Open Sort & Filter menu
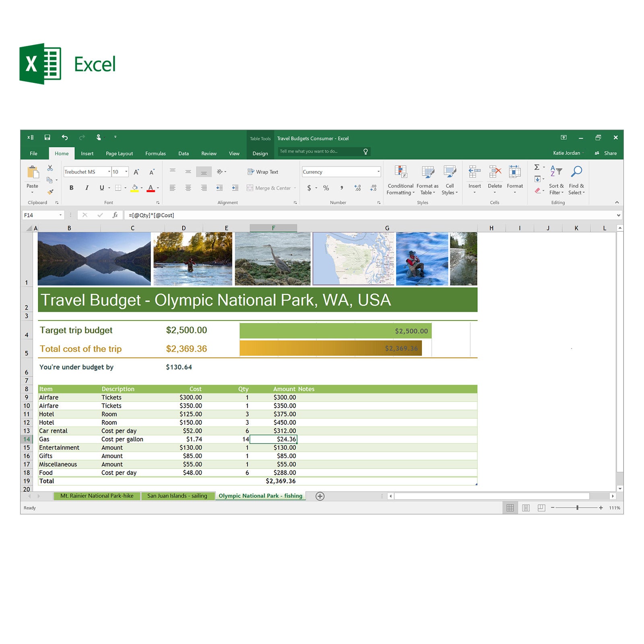 (556, 180)
